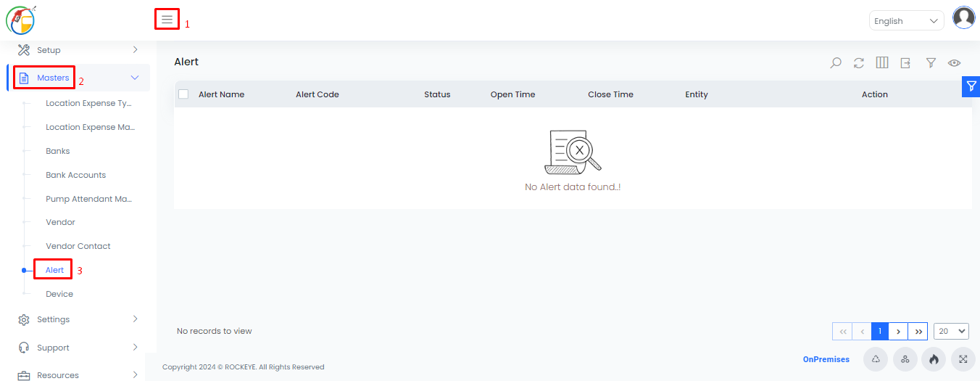
Task: Open Pump Attendant Ma... submenu item
Action: 89,199
